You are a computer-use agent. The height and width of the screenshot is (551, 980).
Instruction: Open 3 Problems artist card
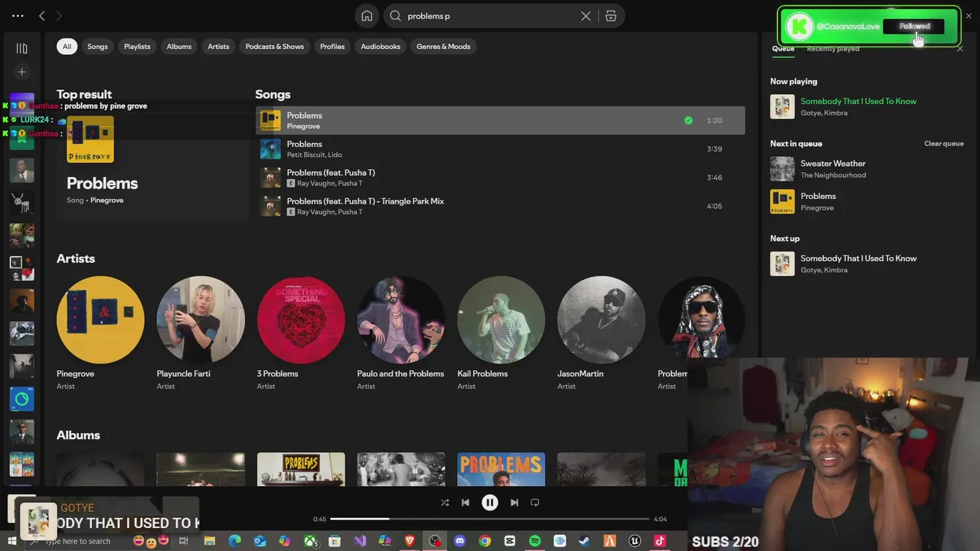click(301, 332)
